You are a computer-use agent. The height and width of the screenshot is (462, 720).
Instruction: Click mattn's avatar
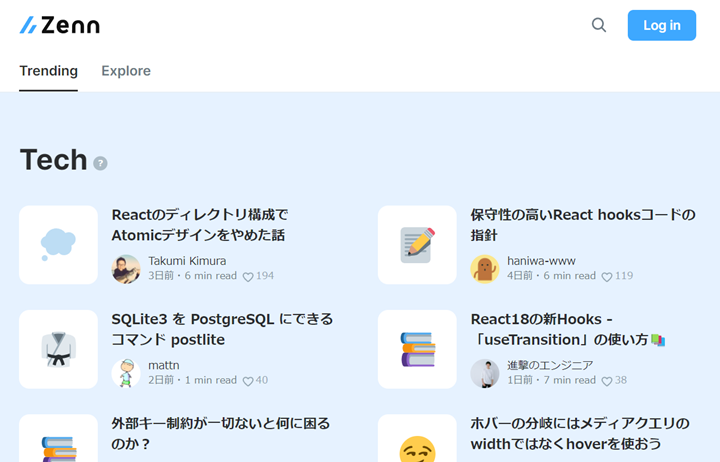126,373
